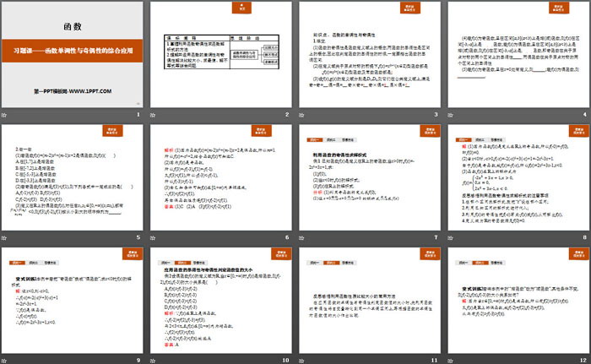Open slide 3 thumbnail

370,55
